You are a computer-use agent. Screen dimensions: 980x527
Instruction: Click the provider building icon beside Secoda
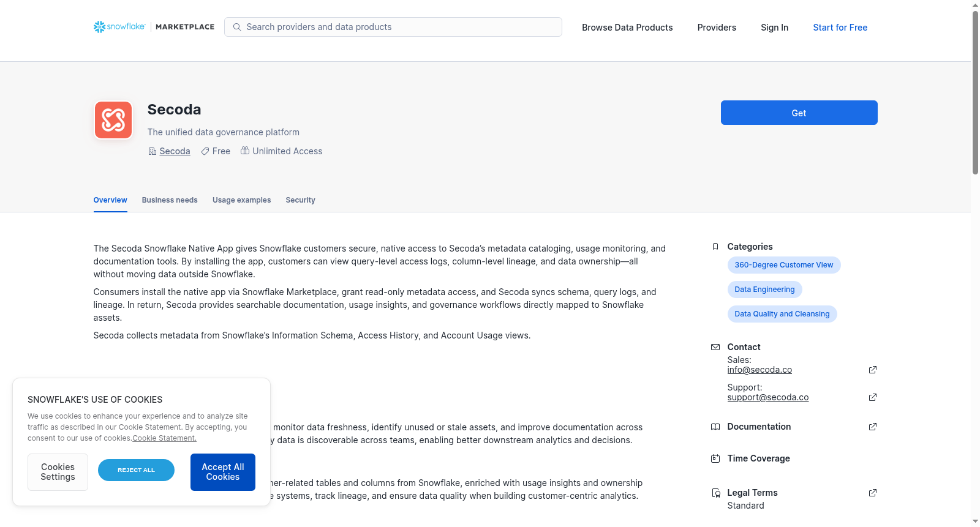[153, 151]
